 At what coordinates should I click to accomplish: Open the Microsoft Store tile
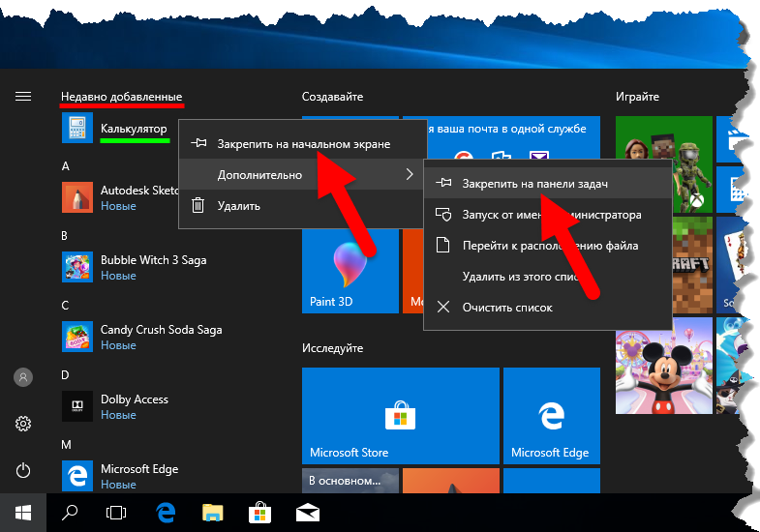[x=401, y=415]
